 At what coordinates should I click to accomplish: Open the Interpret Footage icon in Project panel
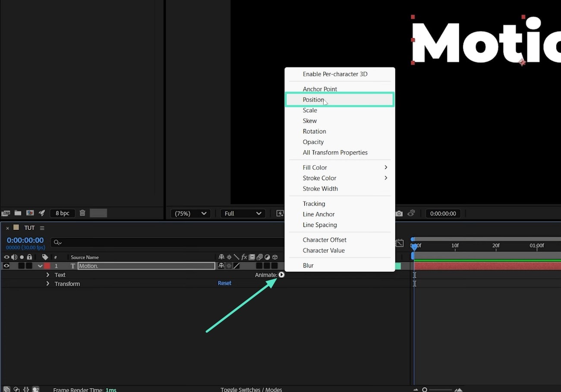(6, 213)
